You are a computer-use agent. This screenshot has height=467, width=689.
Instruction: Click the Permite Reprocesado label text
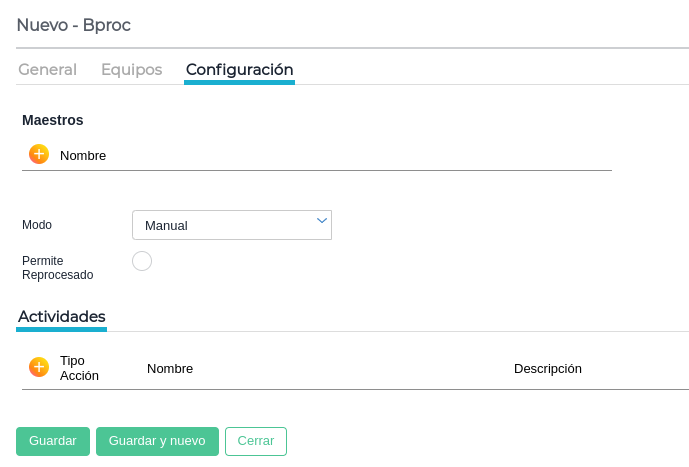click(x=57, y=268)
